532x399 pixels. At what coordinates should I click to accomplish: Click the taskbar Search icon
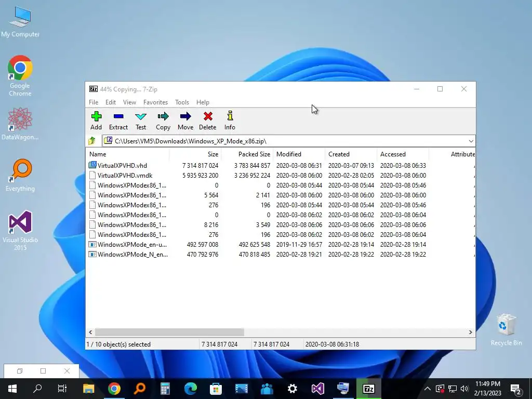click(x=37, y=389)
